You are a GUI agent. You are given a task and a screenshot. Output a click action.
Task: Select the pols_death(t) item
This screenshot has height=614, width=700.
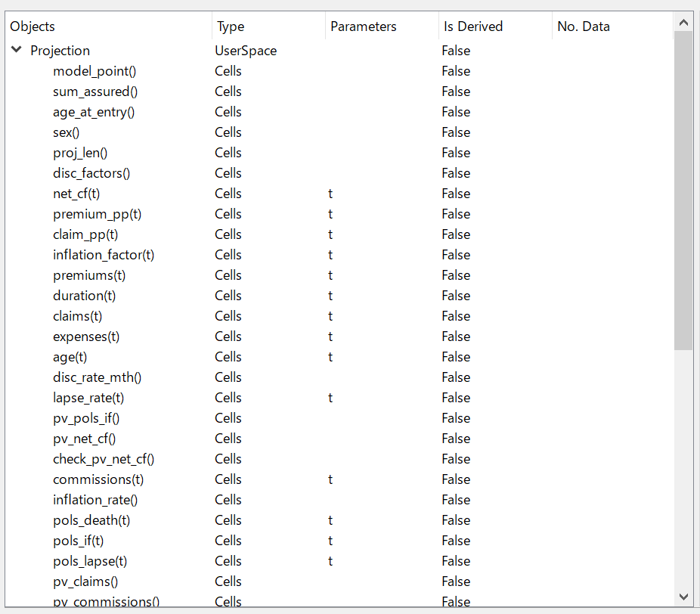[91, 520]
